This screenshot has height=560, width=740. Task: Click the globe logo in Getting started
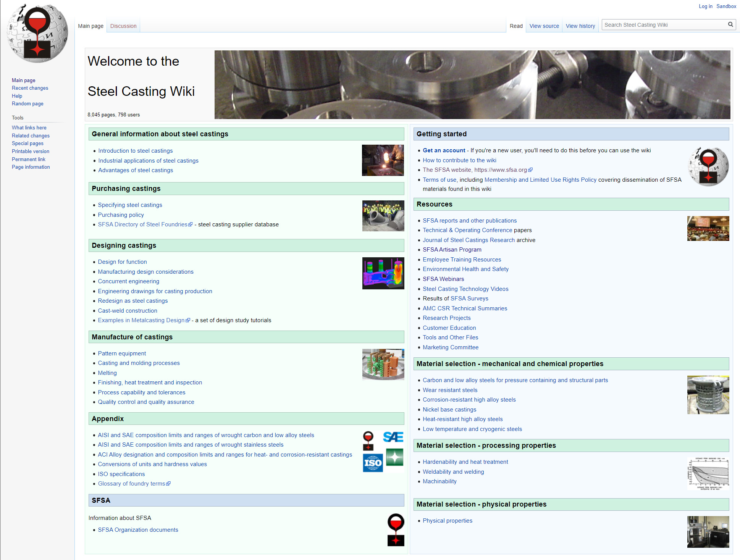(708, 166)
